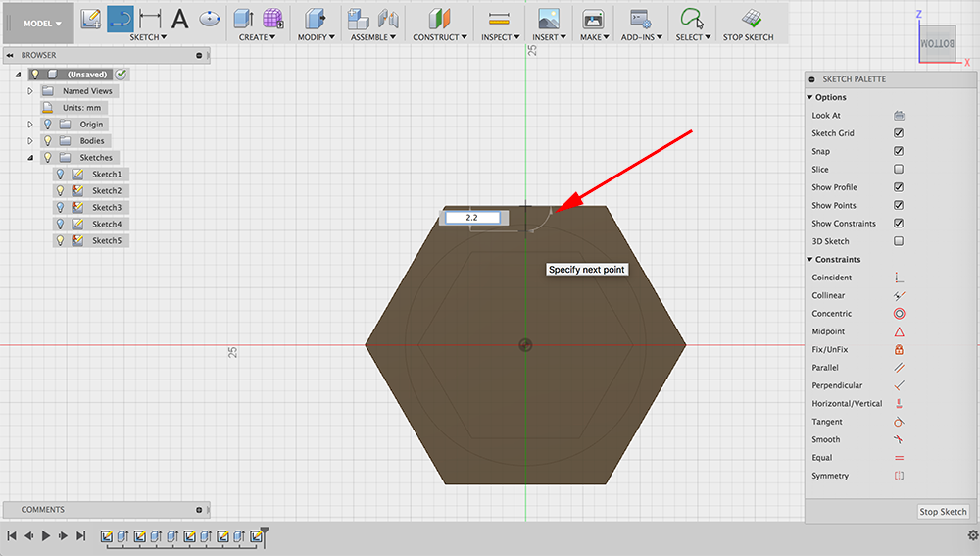Apply the Collinear constraint
The width and height of the screenshot is (980, 556).
click(x=899, y=295)
